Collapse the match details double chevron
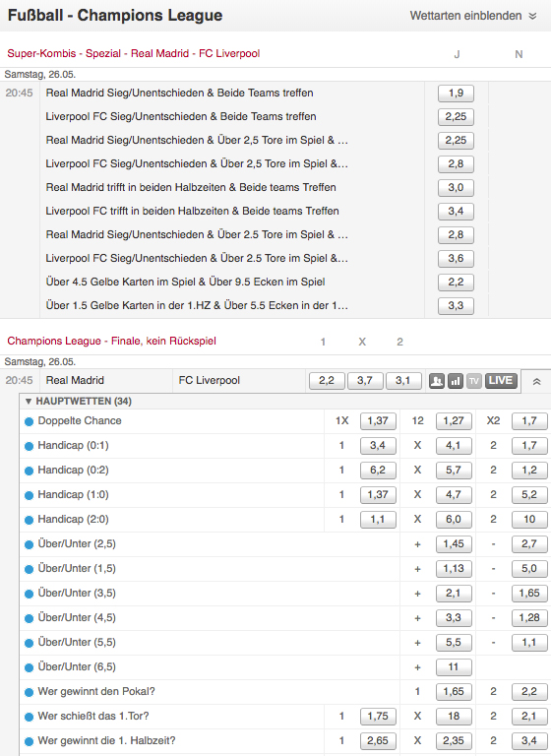Image resolution: width=551 pixels, height=756 pixels. [536, 381]
